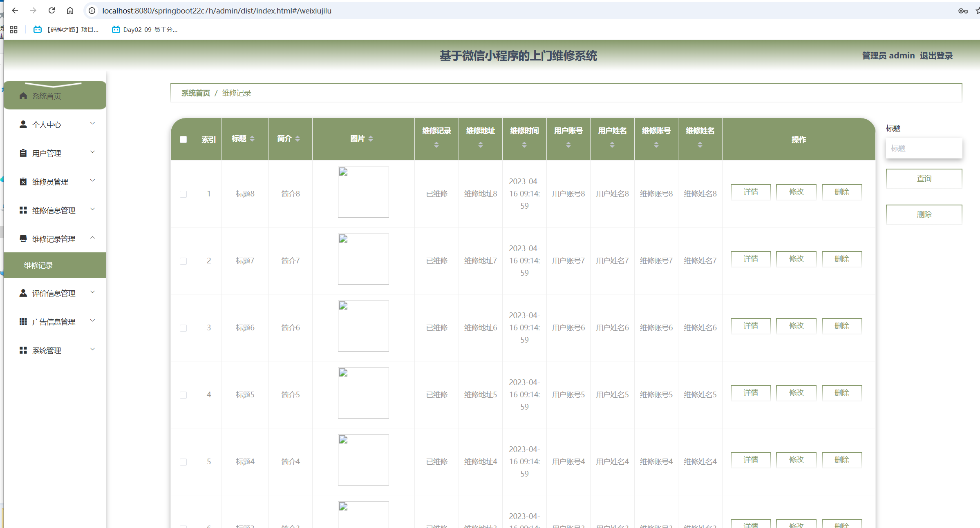Click 退出登录 link in header

pos(936,56)
